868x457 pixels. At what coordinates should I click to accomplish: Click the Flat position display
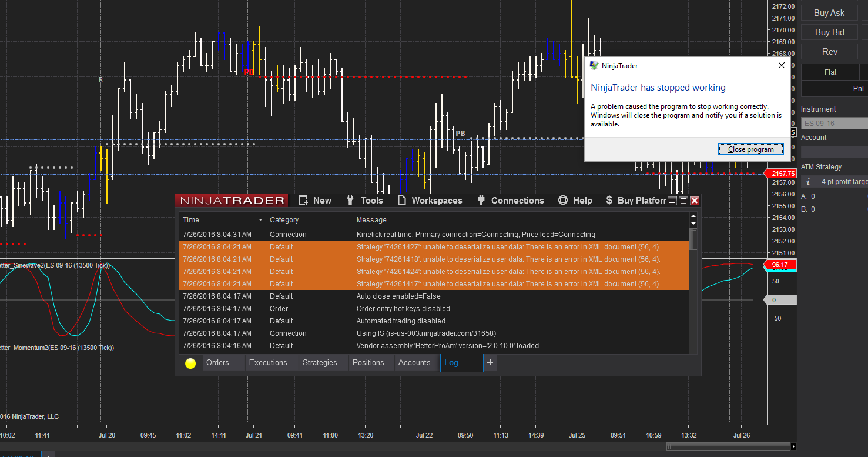point(830,72)
